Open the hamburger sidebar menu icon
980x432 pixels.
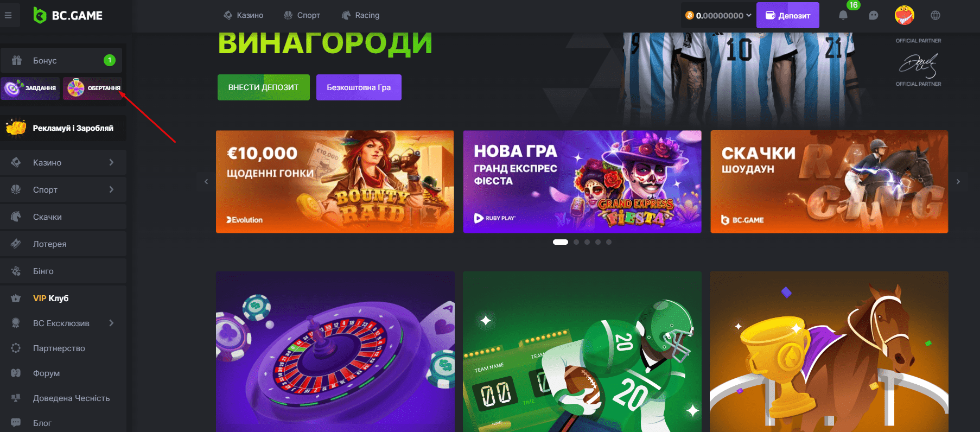(8, 15)
